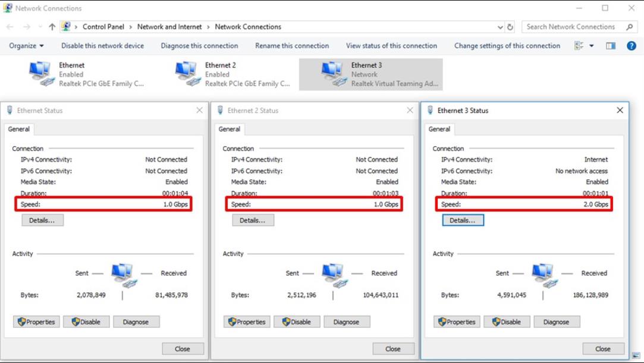Click Change settings of this connection
The image size is (644, 363).
pyautogui.click(x=507, y=46)
